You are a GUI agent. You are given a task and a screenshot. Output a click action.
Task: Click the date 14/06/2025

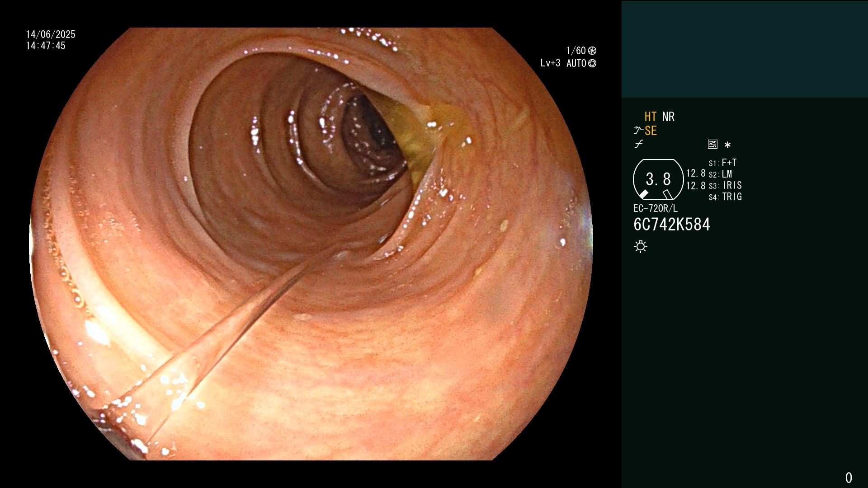pos(51,34)
